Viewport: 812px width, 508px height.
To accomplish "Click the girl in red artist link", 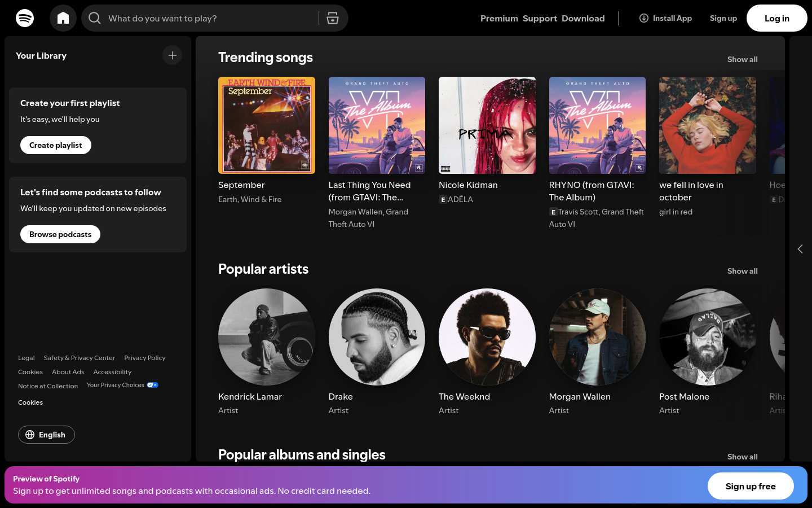I will tap(676, 212).
